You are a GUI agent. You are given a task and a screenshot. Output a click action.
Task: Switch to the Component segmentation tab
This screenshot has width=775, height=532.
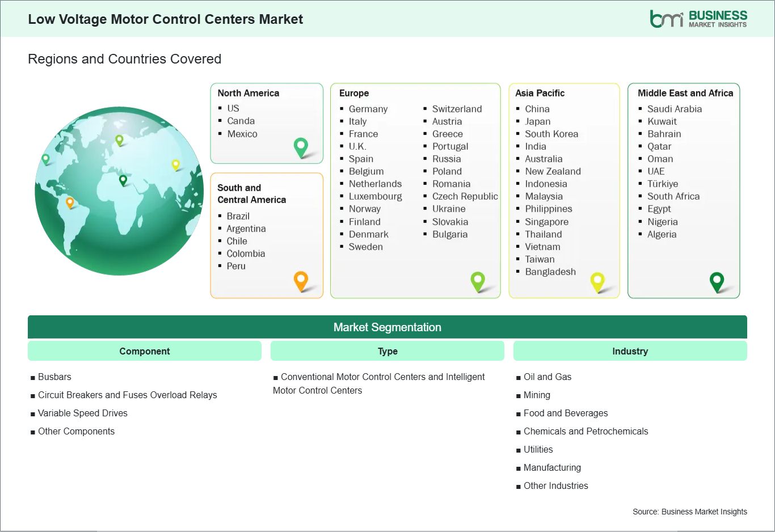coord(144,351)
